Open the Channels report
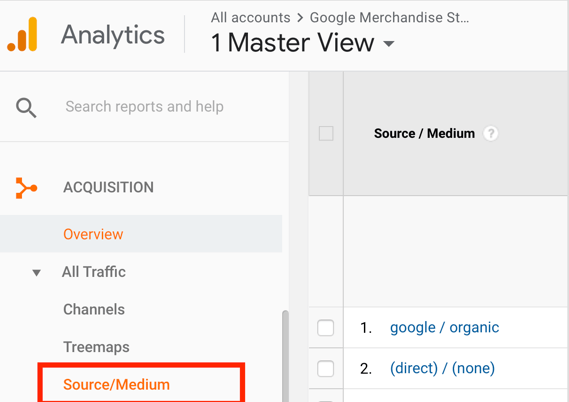This screenshot has width=569, height=402. 94,309
